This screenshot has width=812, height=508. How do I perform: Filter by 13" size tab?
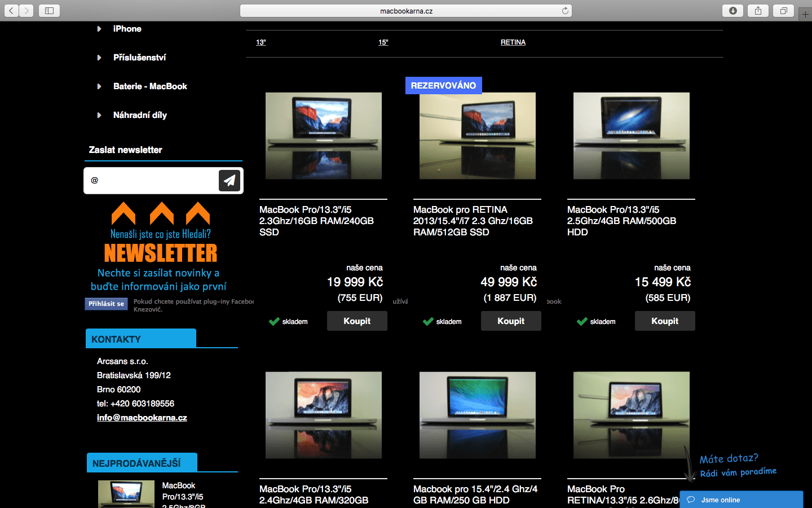(261, 42)
